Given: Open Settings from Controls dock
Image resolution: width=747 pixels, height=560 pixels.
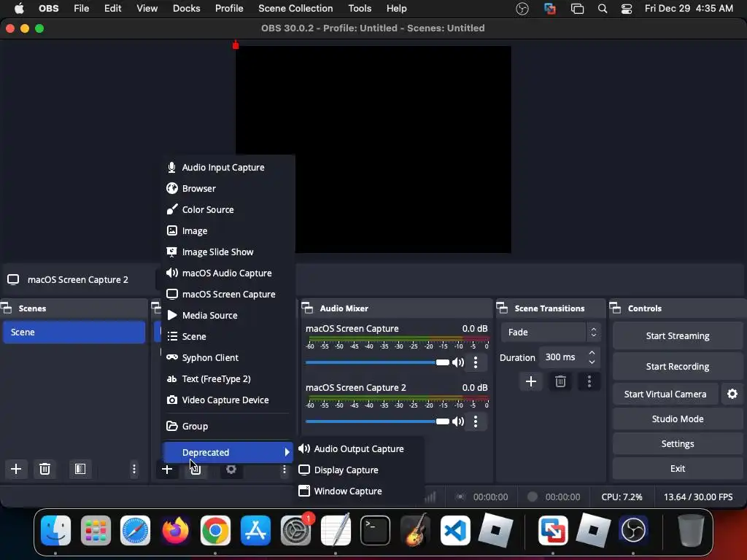Looking at the screenshot, I should (x=678, y=444).
